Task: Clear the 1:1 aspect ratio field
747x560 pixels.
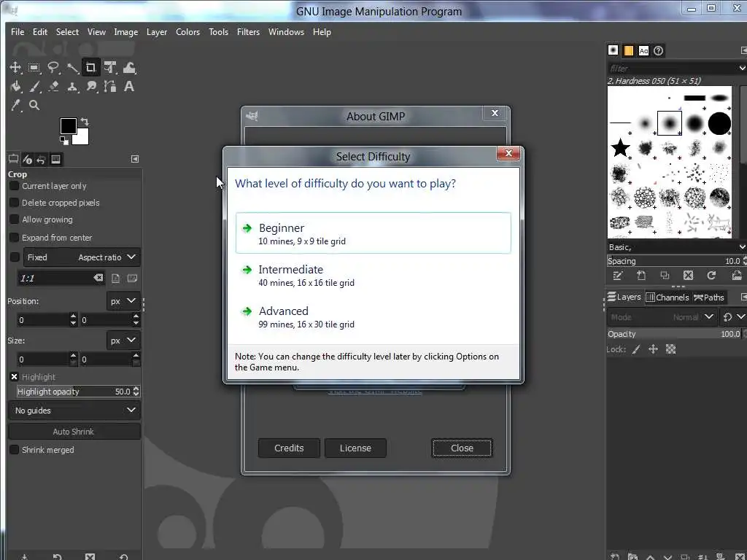Action: click(98, 278)
